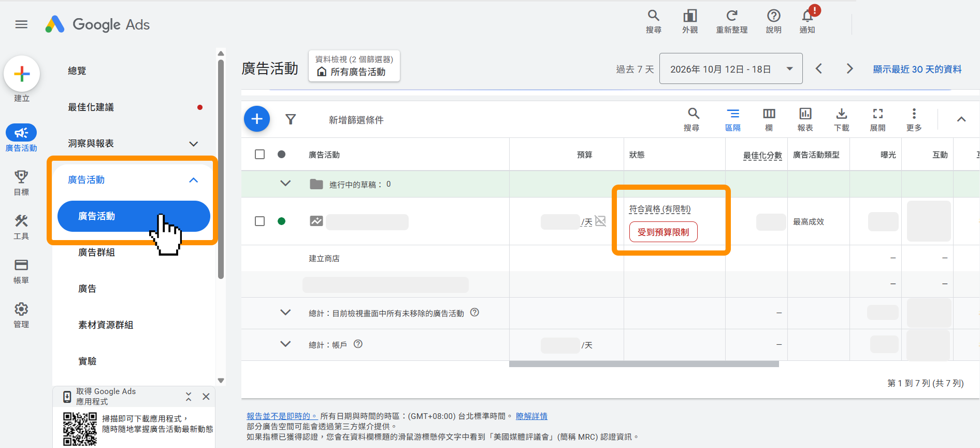Screen dimensions: 980x448
Task: Click the 區隔 segment icon
Action: (x=733, y=119)
